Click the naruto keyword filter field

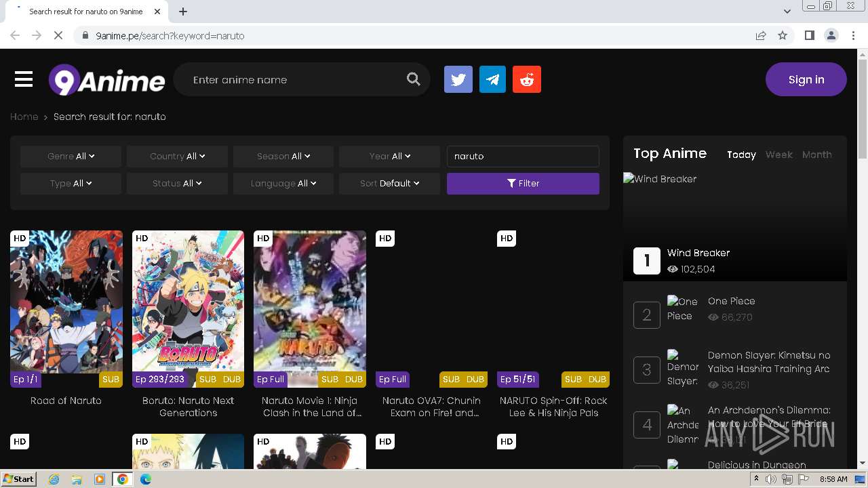523,156
